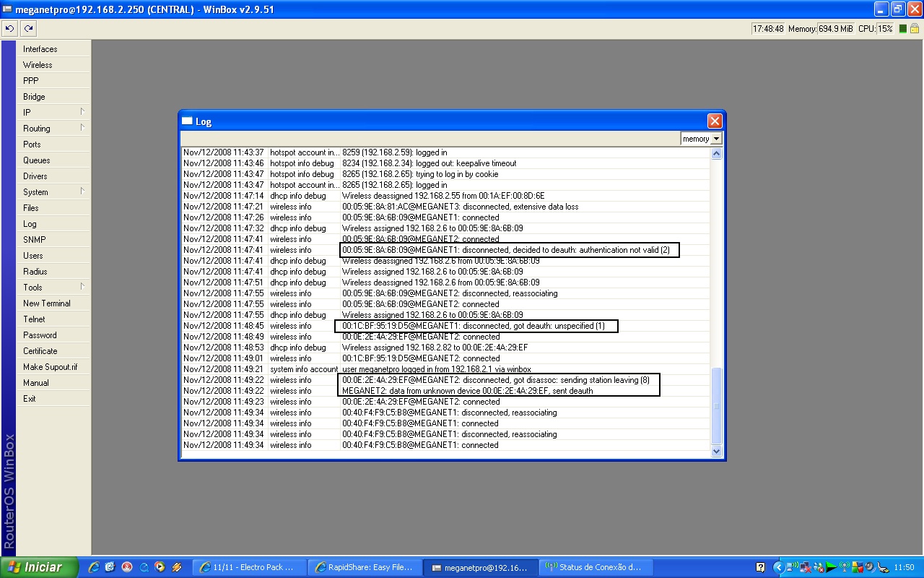Image resolution: width=924 pixels, height=578 pixels.
Task: Click the Log vertical scrollbar thumb
Action: 716,406
